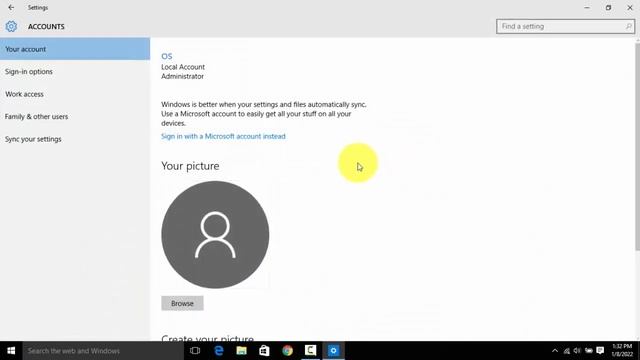Launch Google Chrome from the taskbar
The image size is (640, 360).
click(x=287, y=351)
